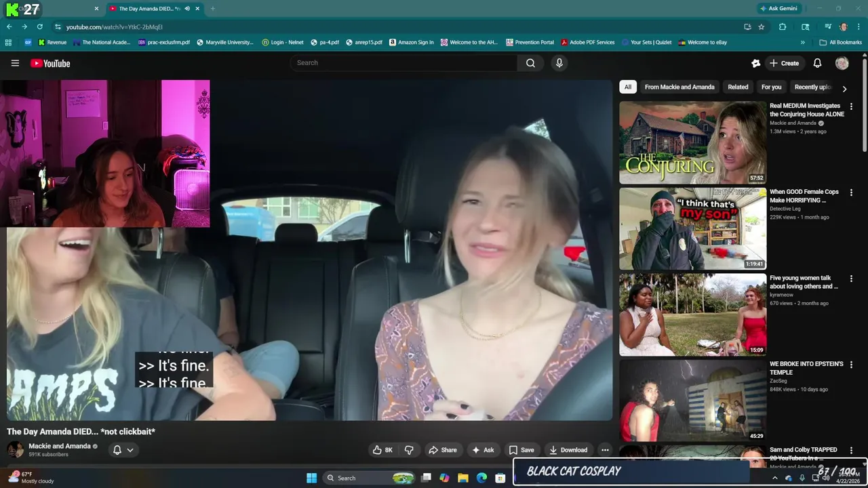Select the For you filter chip
The width and height of the screenshot is (868, 488).
tap(771, 87)
